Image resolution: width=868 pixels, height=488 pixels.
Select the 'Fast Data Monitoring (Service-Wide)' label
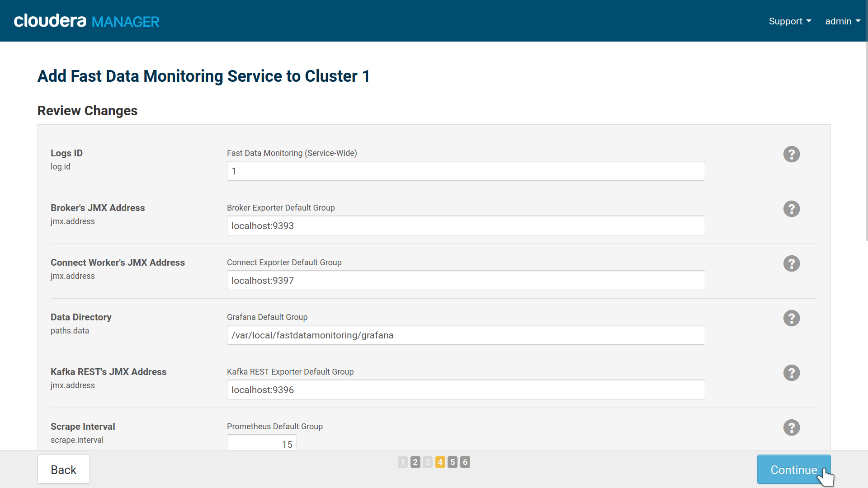(292, 153)
